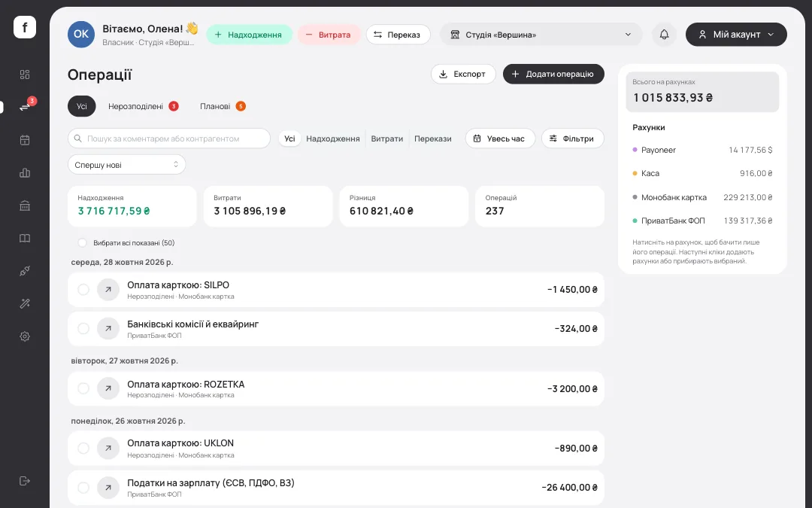This screenshot has width=812, height=508.
Task: Open the 'Оплата карткою: SILPO' operation
Action: [335, 290]
